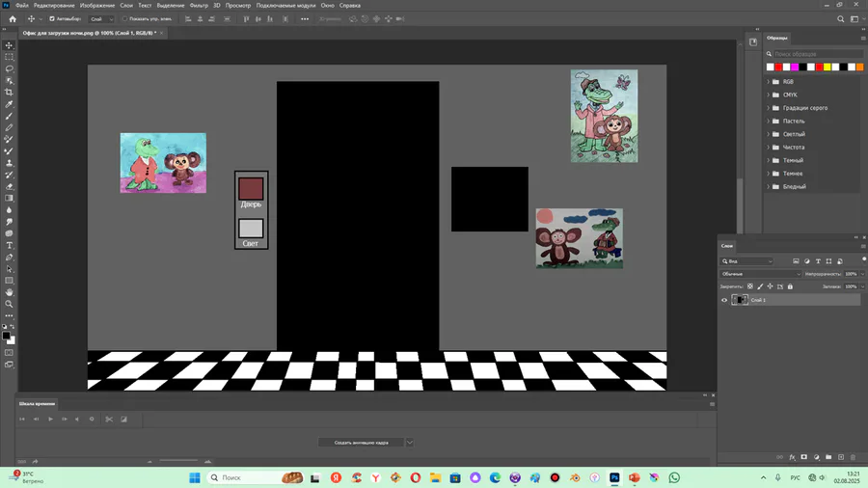Open Photoshop from the taskbar
Image resolution: width=868 pixels, height=488 pixels.
(x=614, y=477)
